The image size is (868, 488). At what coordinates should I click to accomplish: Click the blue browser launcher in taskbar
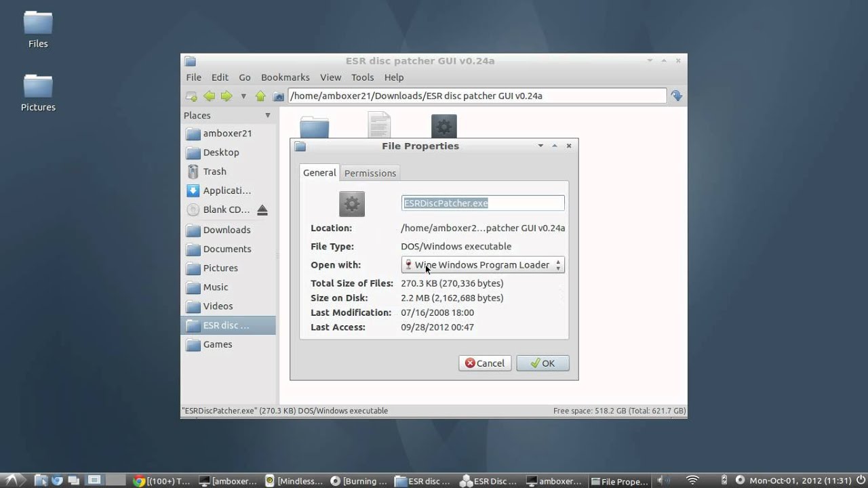(57, 481)
